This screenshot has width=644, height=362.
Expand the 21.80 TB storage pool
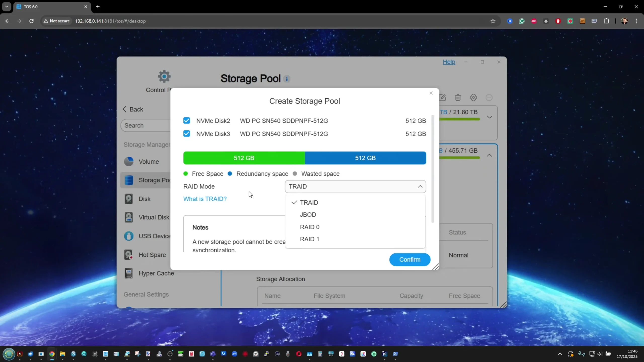click(x=489, y=117)
